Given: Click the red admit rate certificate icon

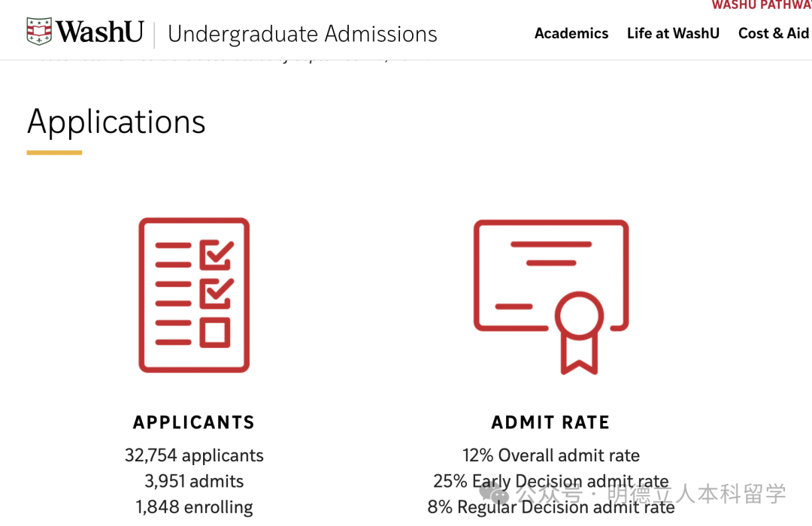Looking at the screenshot, I should click(x=551, y=297).
